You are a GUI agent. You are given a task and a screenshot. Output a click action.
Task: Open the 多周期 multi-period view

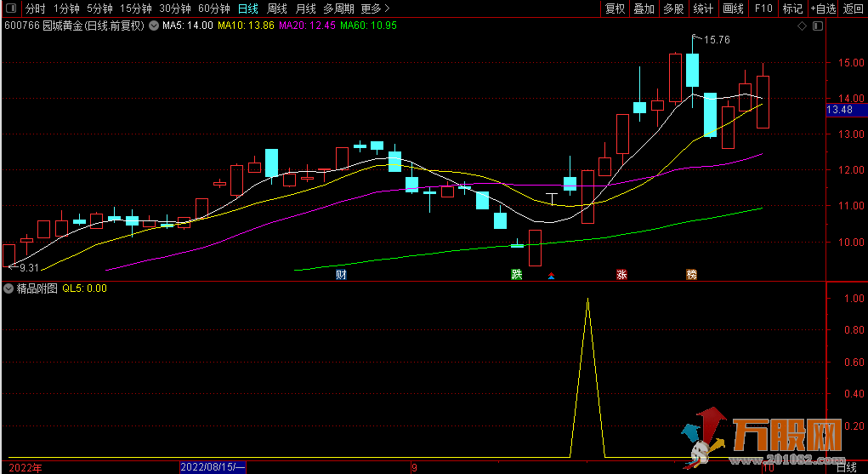point(339,9)
